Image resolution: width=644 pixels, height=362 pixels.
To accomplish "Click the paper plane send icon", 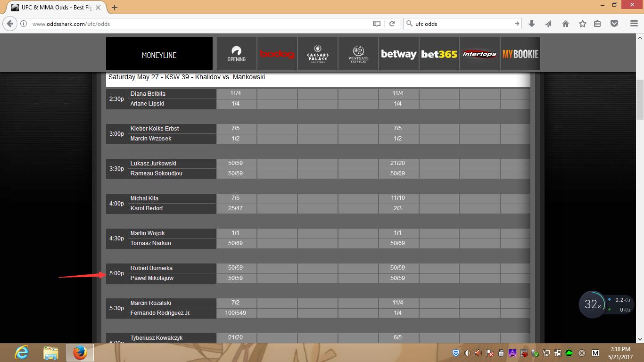I will point(548,24).
